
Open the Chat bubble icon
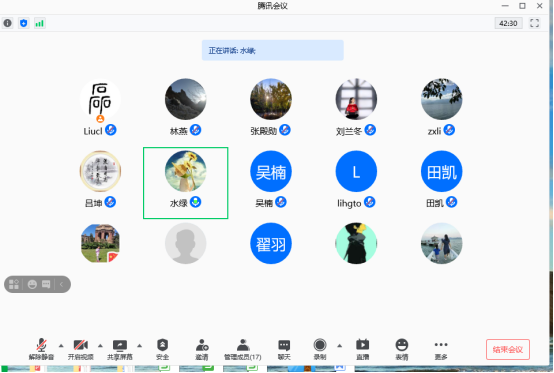[284, 349]
